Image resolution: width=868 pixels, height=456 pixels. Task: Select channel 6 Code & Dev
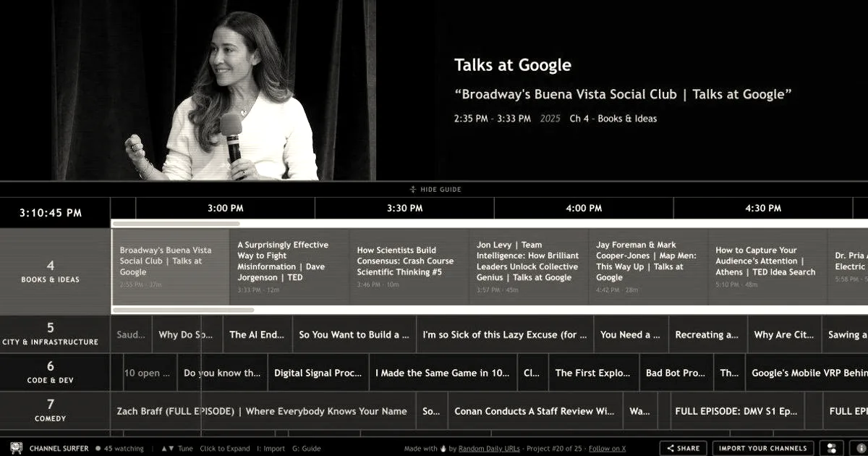pyautogui.click(x=55, y=372)
